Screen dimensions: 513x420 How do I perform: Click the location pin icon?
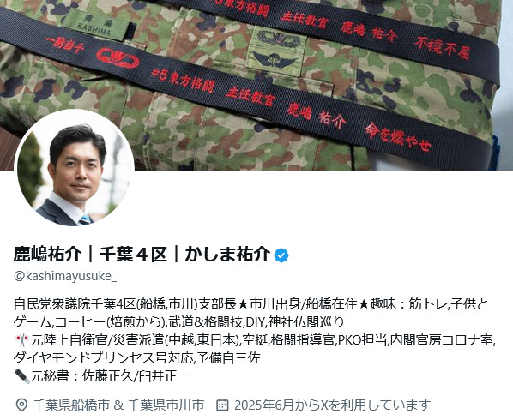21,405
